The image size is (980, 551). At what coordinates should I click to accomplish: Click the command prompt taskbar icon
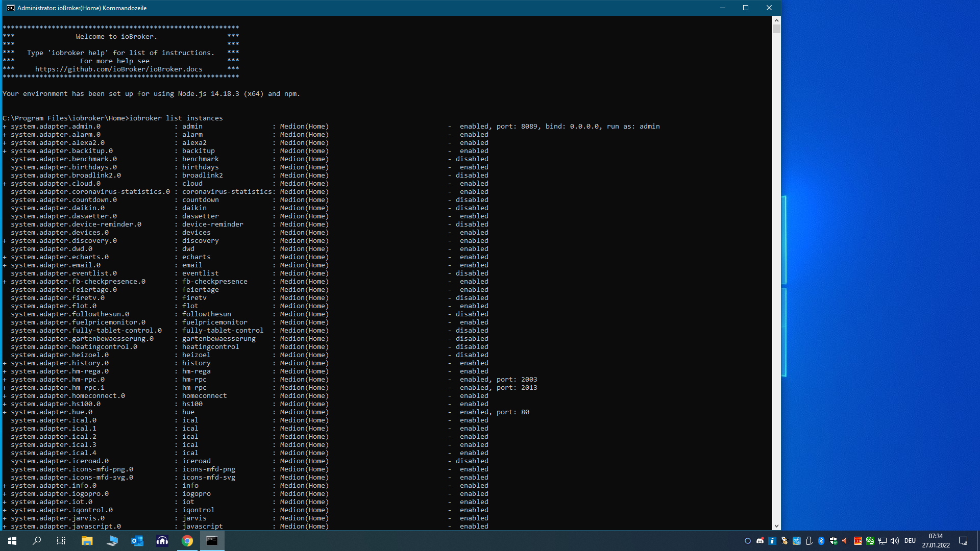click(212, 541)
